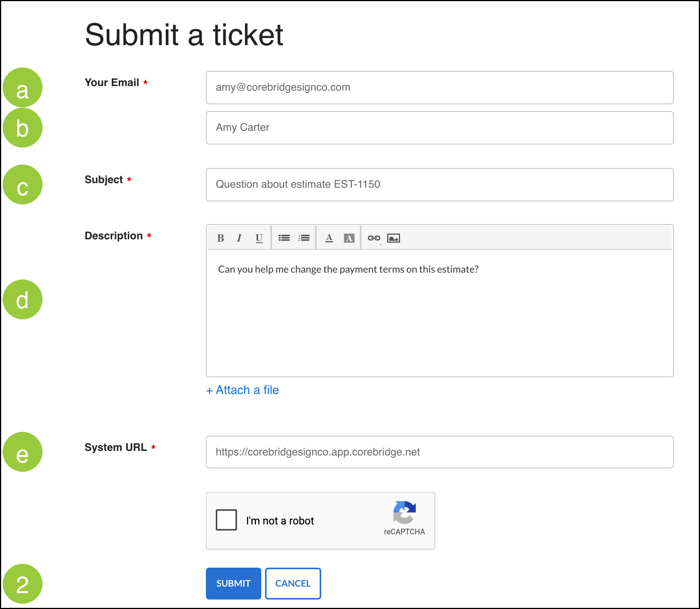Open the text background color picker

349,238
